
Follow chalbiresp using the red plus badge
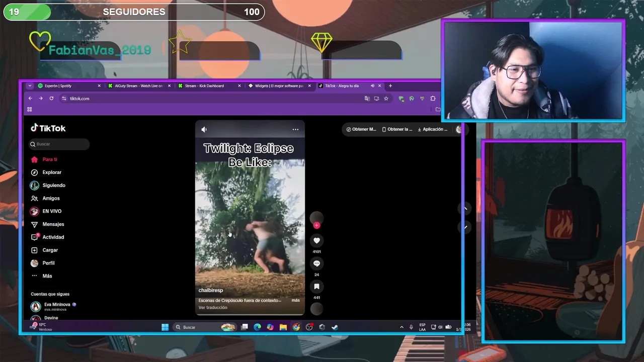[x=316, y=225]
